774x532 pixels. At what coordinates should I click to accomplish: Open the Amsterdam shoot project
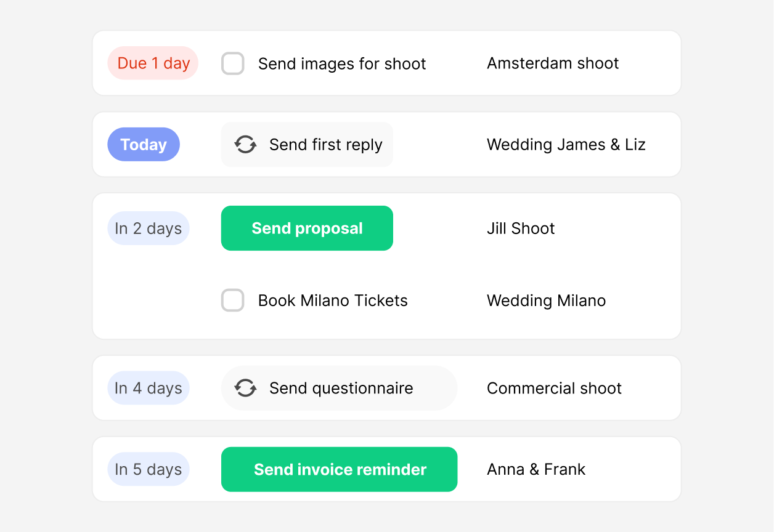point(553,63)
